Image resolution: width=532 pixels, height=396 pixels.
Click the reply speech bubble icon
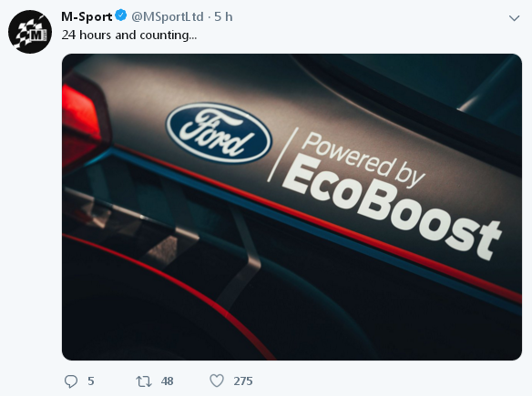[x=71, y=381]
